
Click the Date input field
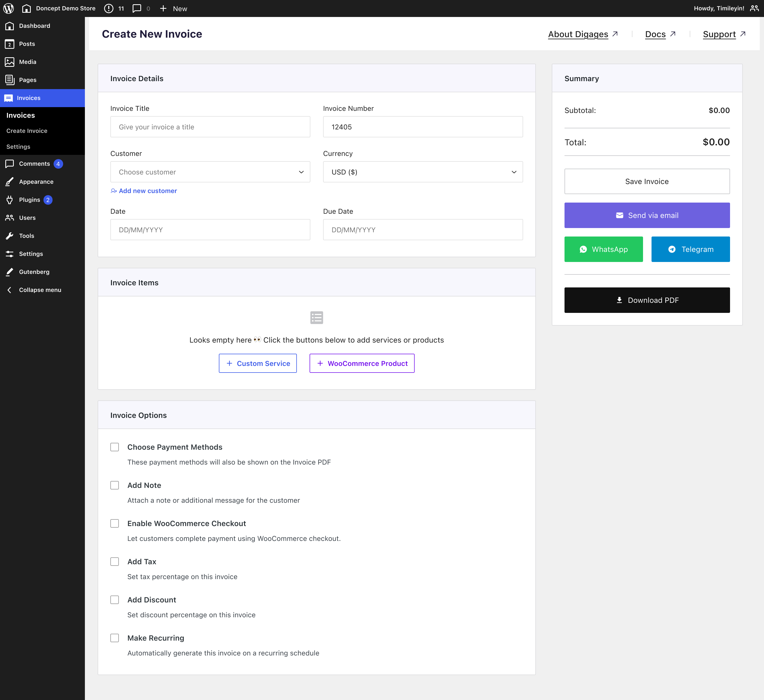pos(210,230)
